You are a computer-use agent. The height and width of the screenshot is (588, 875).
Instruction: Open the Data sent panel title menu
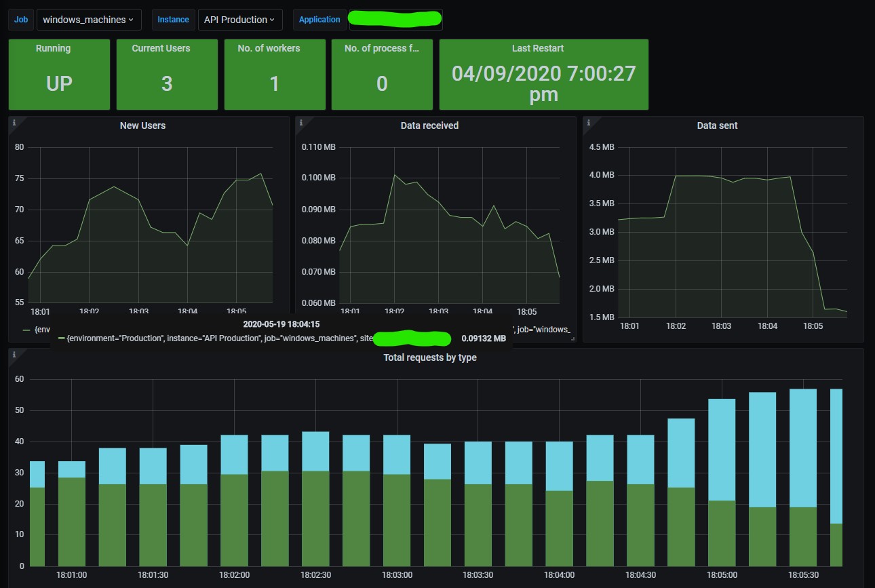tap(717, 125)
